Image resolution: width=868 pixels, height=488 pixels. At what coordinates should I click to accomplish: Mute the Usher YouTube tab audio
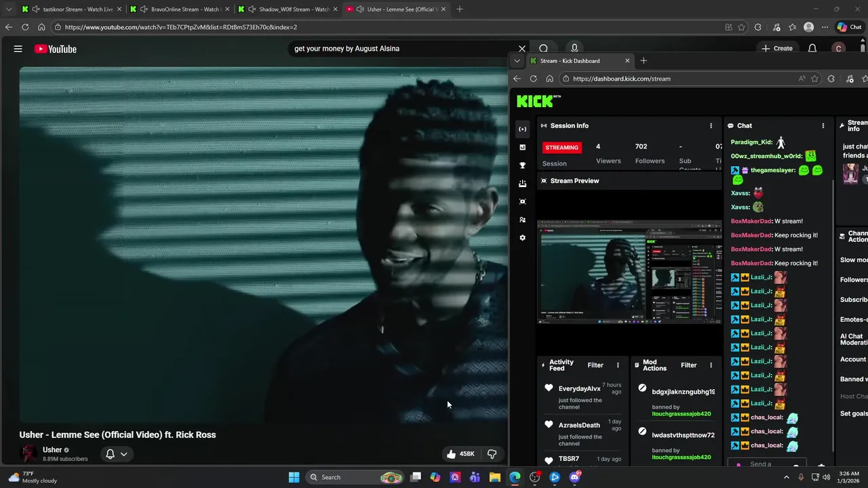pos(360,9)
